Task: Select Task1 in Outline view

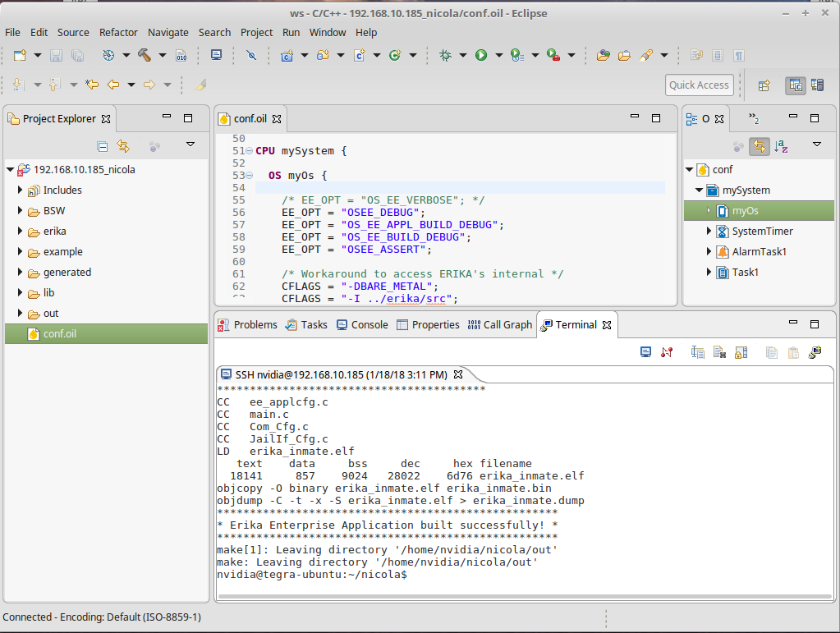Action: coord(746,272)
